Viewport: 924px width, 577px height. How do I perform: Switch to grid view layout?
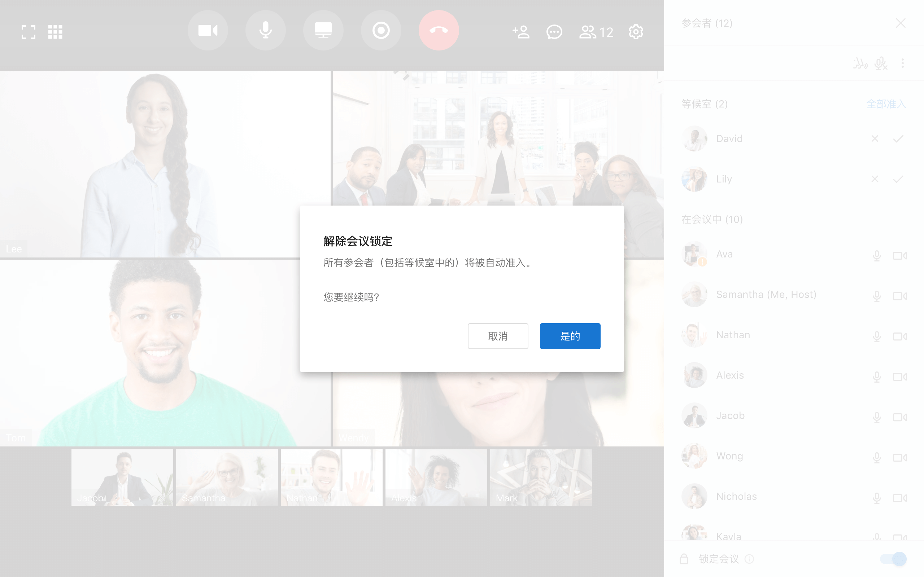tap(55, 32)
